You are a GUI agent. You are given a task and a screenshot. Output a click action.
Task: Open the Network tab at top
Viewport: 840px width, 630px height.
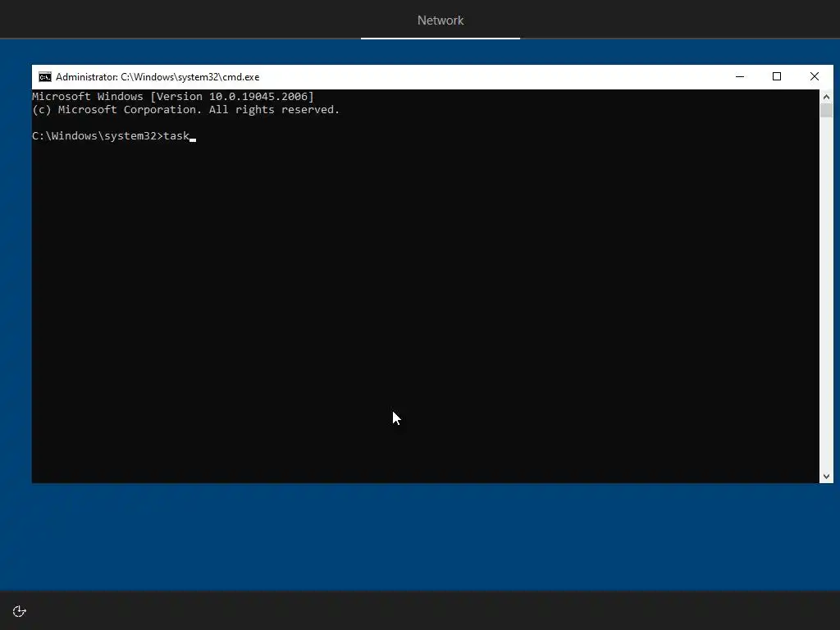pyautogui.click(x=441, y=21)
